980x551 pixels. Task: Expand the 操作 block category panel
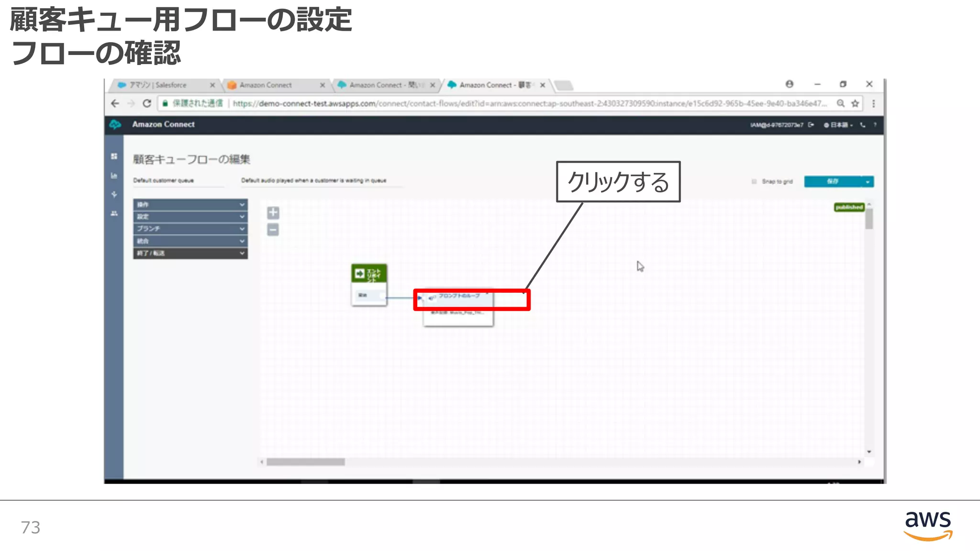click(190, 205)
